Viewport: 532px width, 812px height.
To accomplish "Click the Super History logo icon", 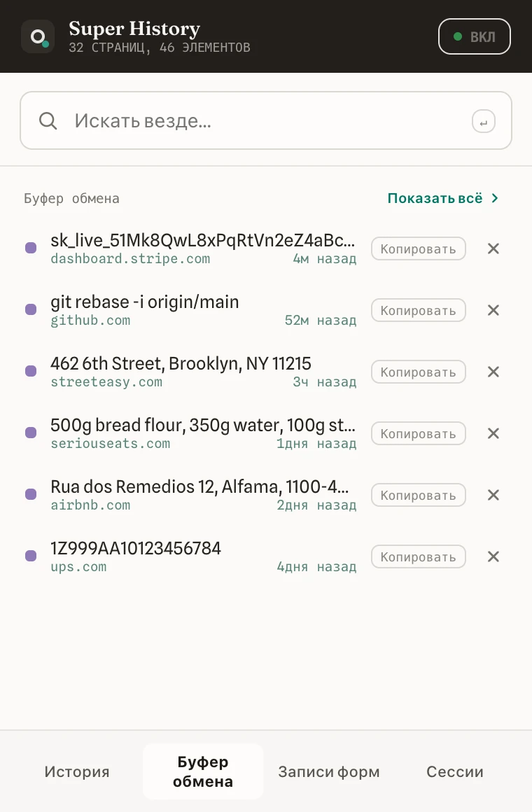I will pyautogui.click(x=38, y=37).
